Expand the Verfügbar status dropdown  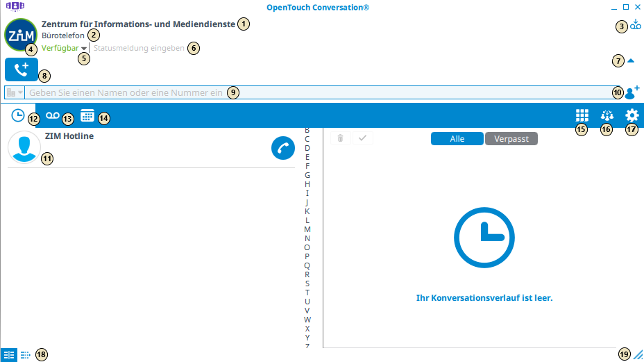[x=83, y=49]
